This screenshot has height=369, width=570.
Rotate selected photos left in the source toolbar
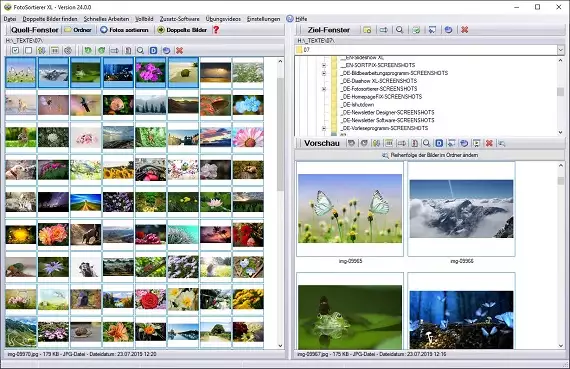coord(88,51)
